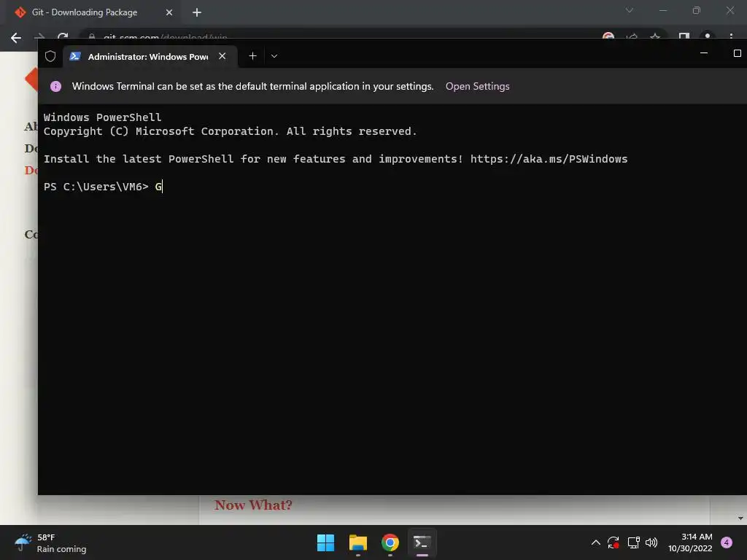
Task: Open network settings from system tray
Action: [633, 542]
